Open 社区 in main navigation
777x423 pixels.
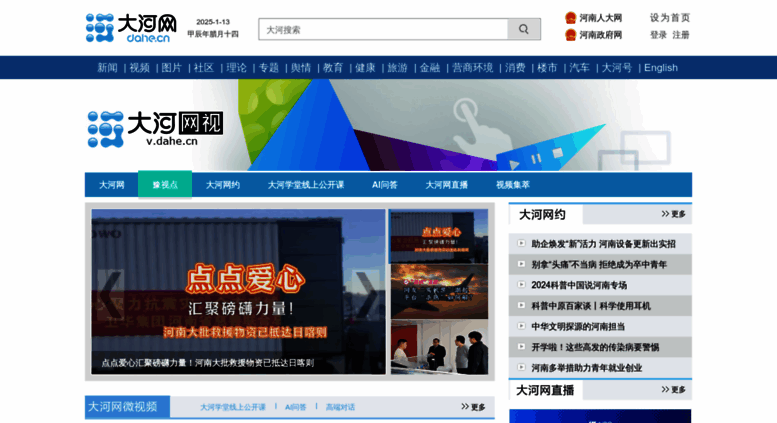(204, 67)
